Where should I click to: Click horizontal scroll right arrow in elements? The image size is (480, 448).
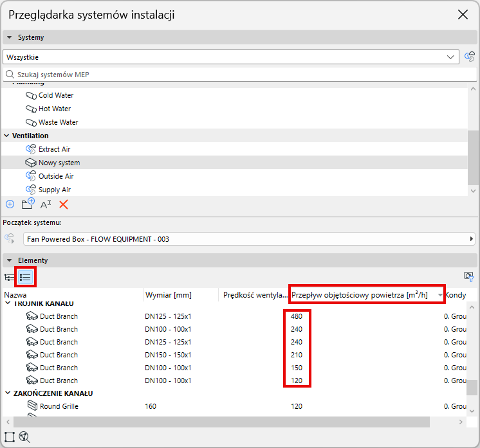(461, 422)
